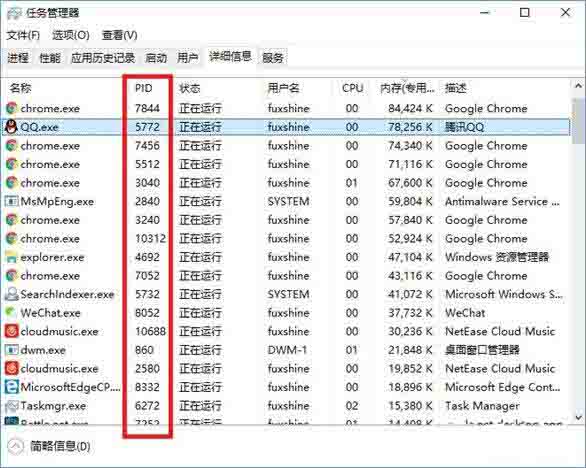586x468 pixels.
Task: Click the memory value 21,848 K
Action: tap(410, 350)
